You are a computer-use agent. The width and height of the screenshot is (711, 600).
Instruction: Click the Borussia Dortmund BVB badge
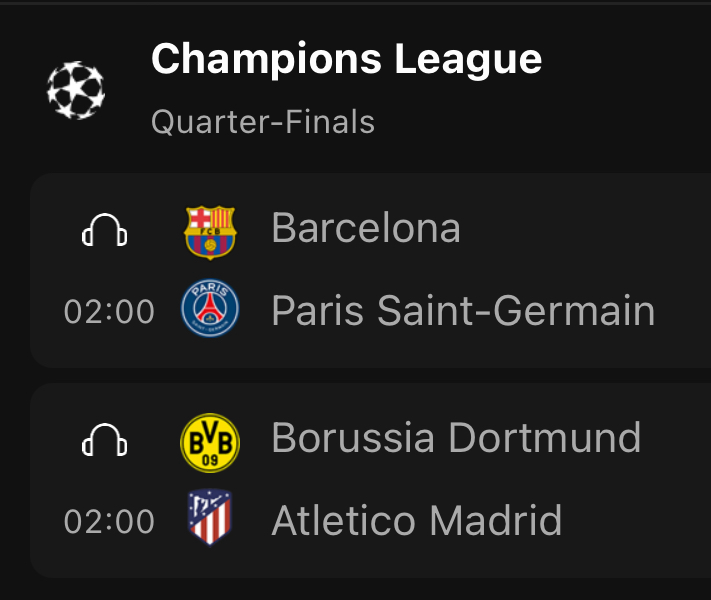tap(210, 443)
